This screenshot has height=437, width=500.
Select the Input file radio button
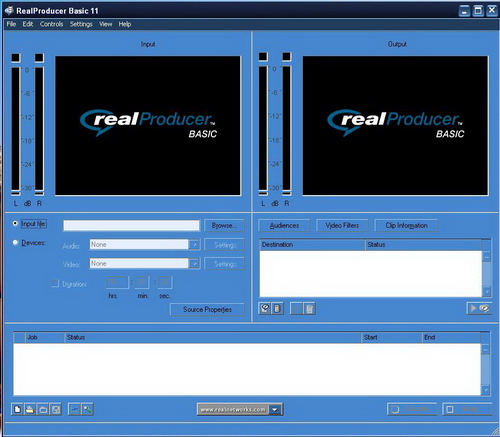point(15,223)
